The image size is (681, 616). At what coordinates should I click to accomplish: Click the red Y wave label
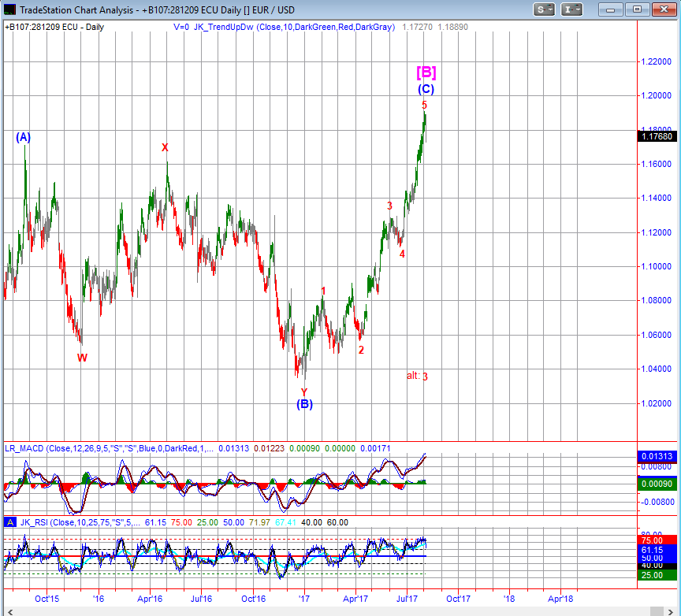[304, 392]
